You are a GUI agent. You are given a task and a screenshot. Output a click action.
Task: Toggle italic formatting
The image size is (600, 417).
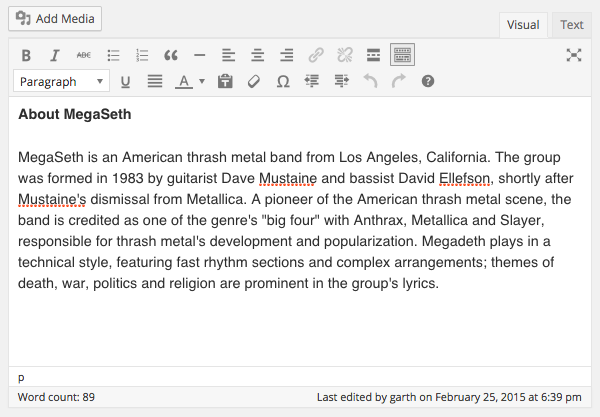(x=55, y=55)
